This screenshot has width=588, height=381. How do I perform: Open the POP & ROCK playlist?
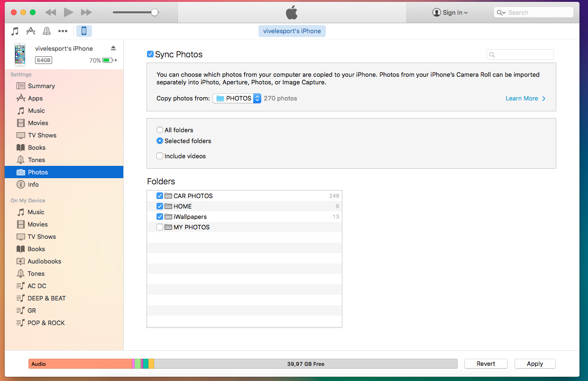coord(64,323)
